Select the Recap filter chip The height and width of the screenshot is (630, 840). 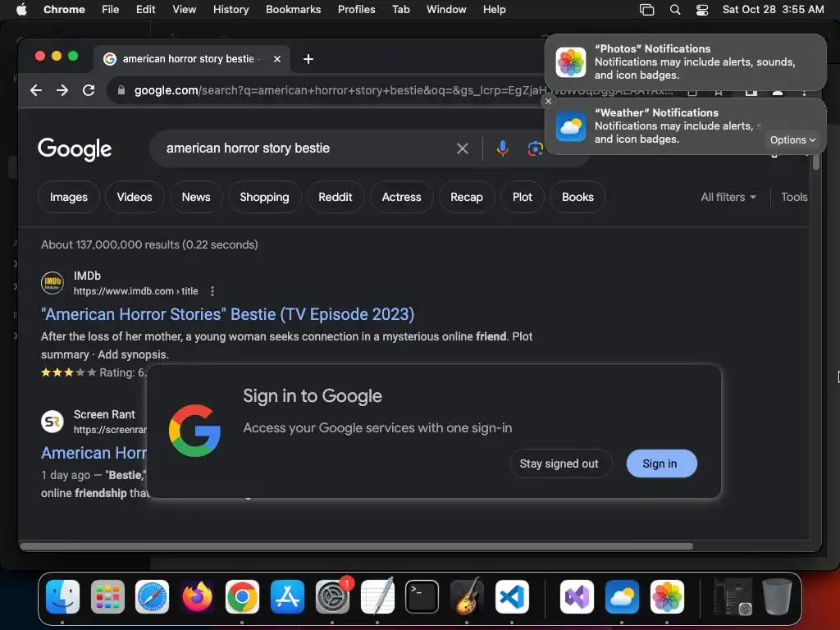click(x=467, y=197)
